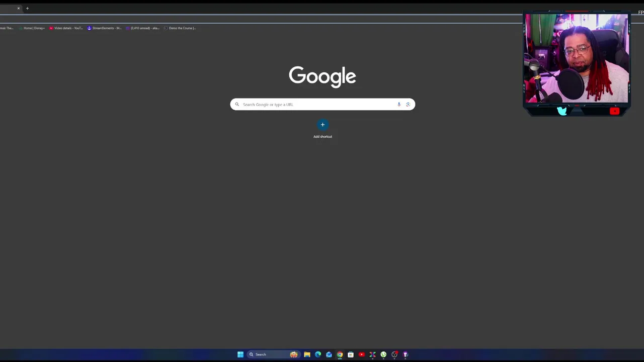Switch to Google Chrome in taskbar
The image size is (644, 362).
tap(340, 354)
